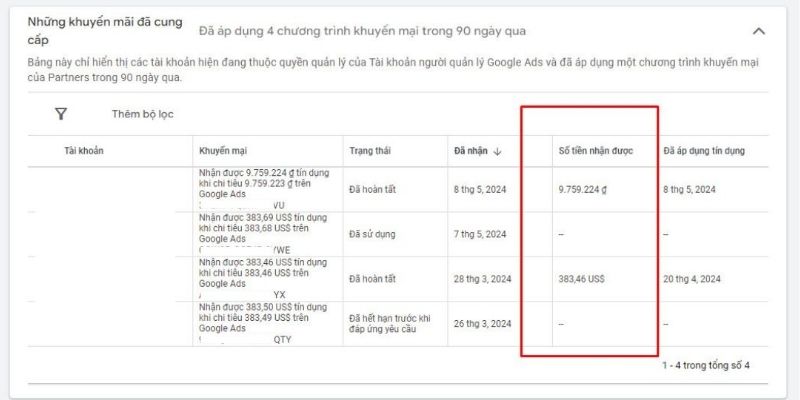Click the funnel filter icon
Viewport: 800px width, 400px height.
(60, 114)
